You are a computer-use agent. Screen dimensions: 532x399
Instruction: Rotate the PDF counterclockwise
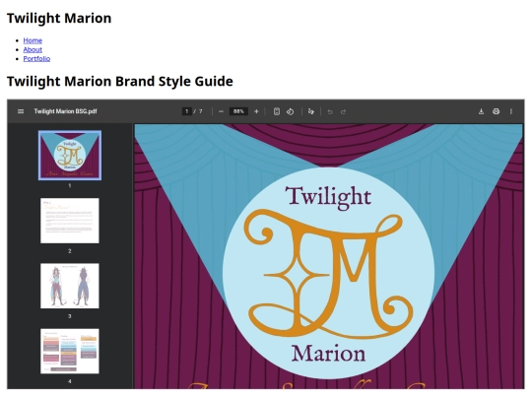point(290,111)
